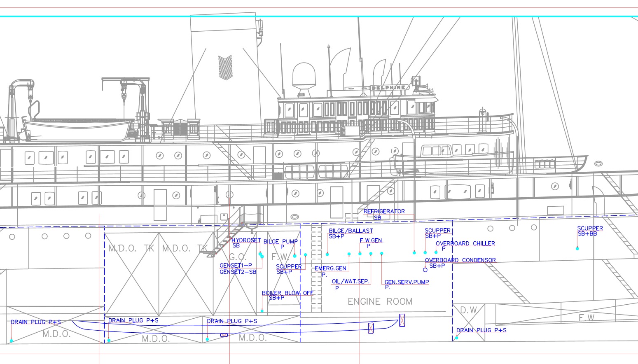Select the D.W. tank label

tap(469, 310)
